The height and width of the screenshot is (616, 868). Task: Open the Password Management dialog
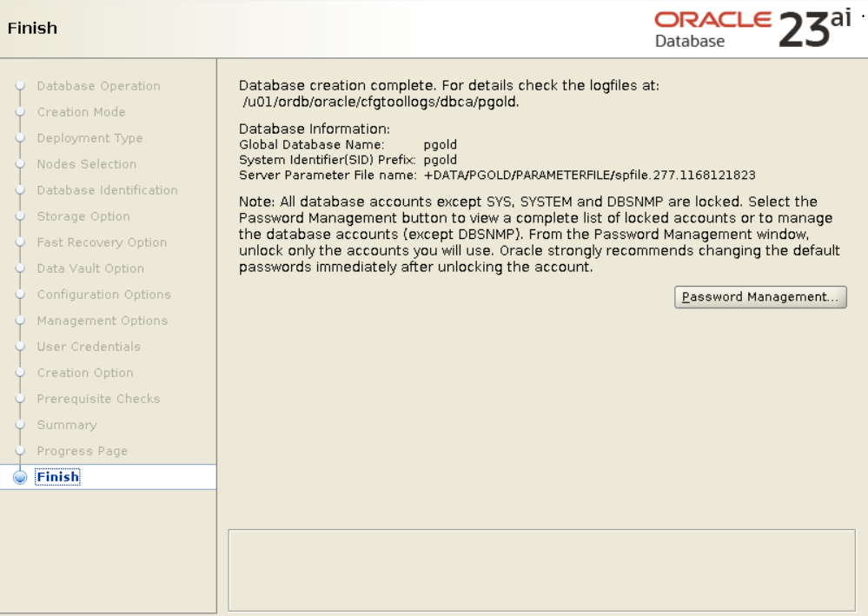click(760, 296)
